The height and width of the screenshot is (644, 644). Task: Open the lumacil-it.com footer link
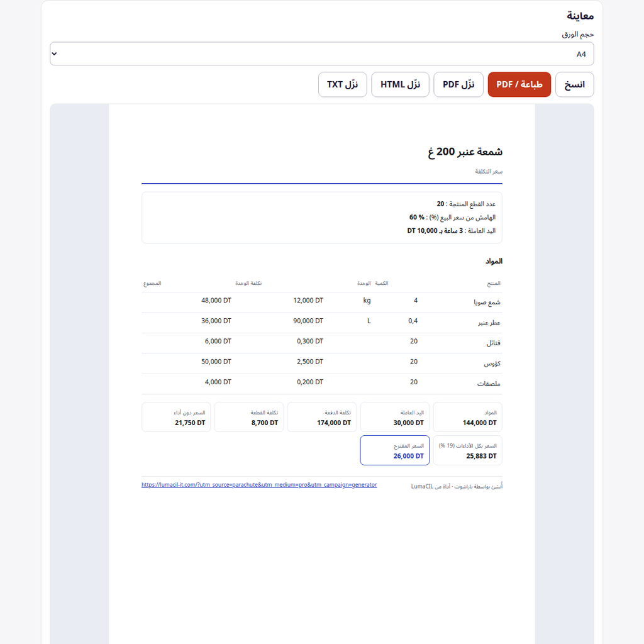(259, 485)
